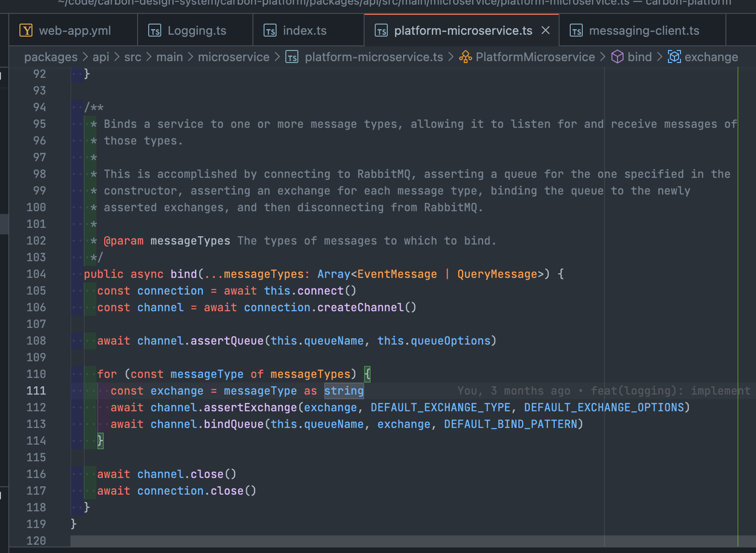Click the '@param' tag on line 102
This screenshot has width=756, height=553.
click(x=124, y=241)
